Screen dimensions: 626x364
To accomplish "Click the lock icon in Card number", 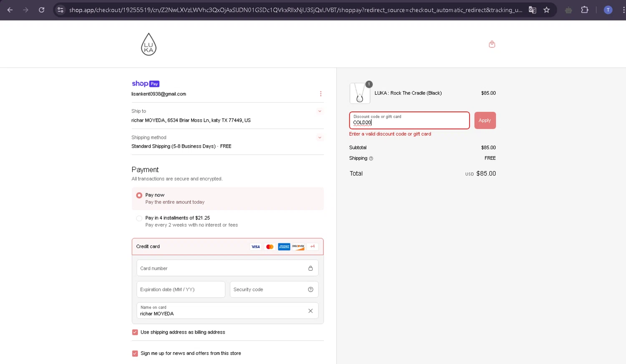I will [x=310, y=268].
